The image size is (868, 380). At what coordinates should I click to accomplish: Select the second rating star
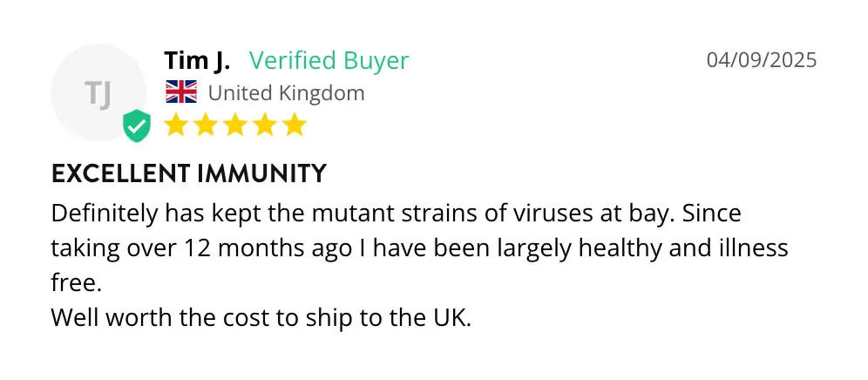[206, 125]
